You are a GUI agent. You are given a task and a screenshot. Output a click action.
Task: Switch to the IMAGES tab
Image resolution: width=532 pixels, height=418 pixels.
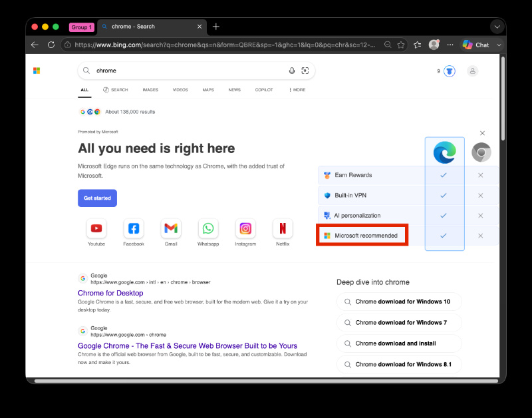[x=150, y=90]
